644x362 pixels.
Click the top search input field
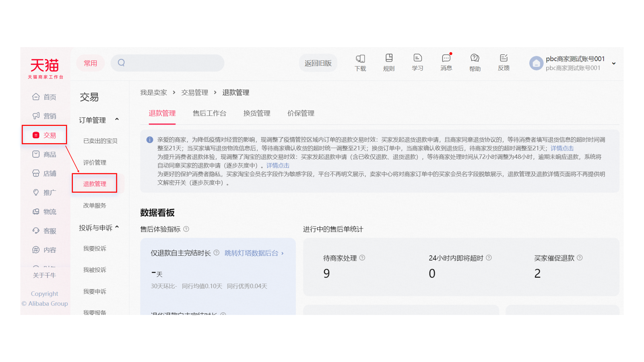pos(173,63)
